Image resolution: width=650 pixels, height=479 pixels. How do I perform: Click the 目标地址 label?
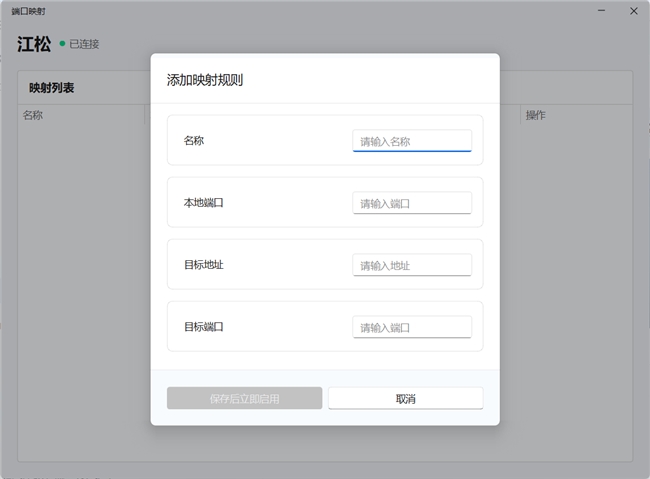[x=204, y=265]
